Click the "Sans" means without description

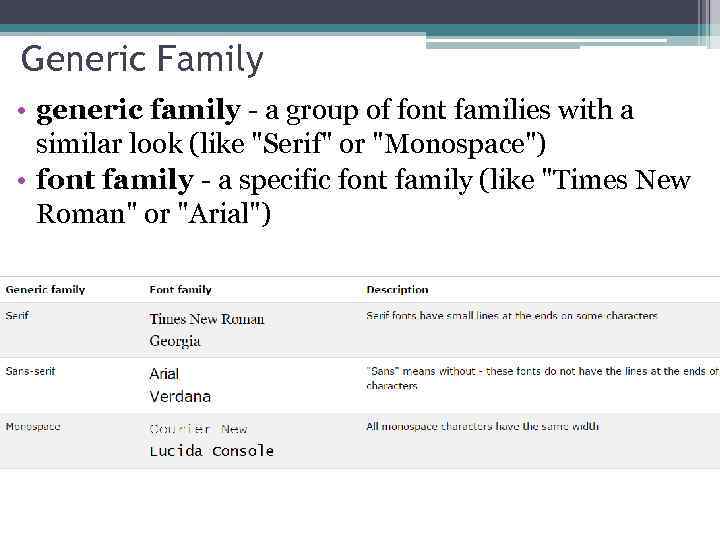tap(543, 378)
